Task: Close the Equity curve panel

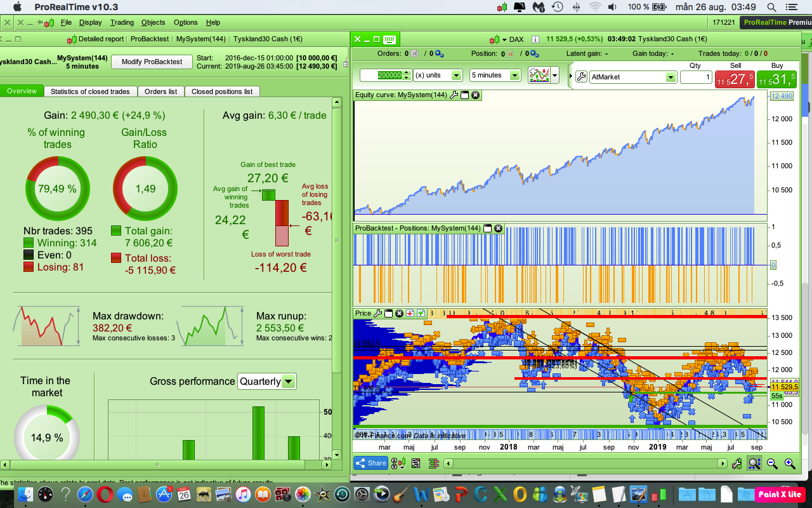Action: (x=475, y=95)
